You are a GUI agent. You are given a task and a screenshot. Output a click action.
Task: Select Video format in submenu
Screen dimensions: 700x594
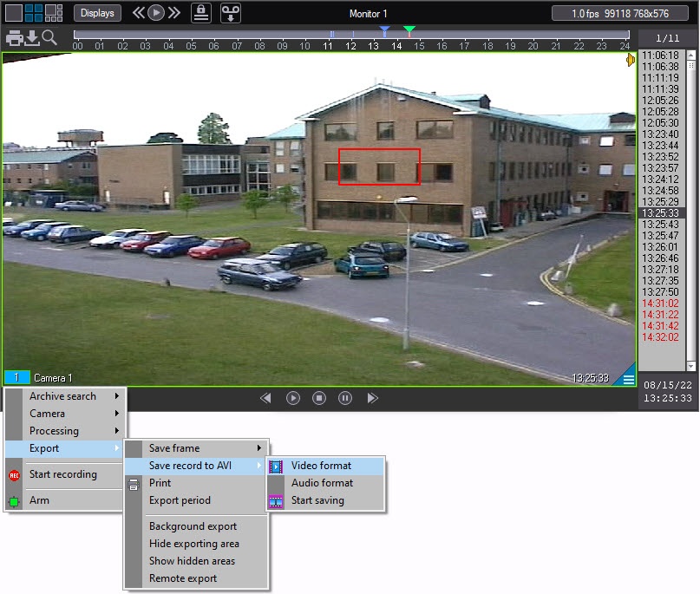tap(321, 466)
